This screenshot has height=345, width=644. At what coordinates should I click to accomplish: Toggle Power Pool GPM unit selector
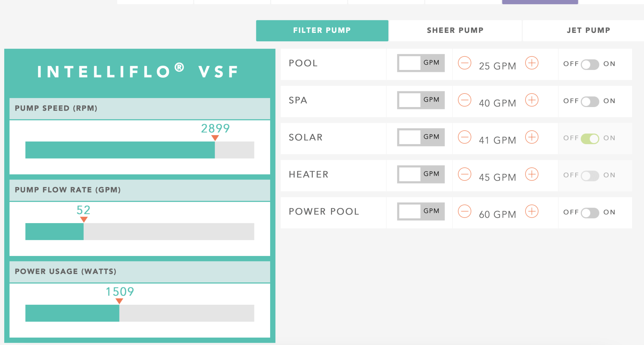pos(421,211)
